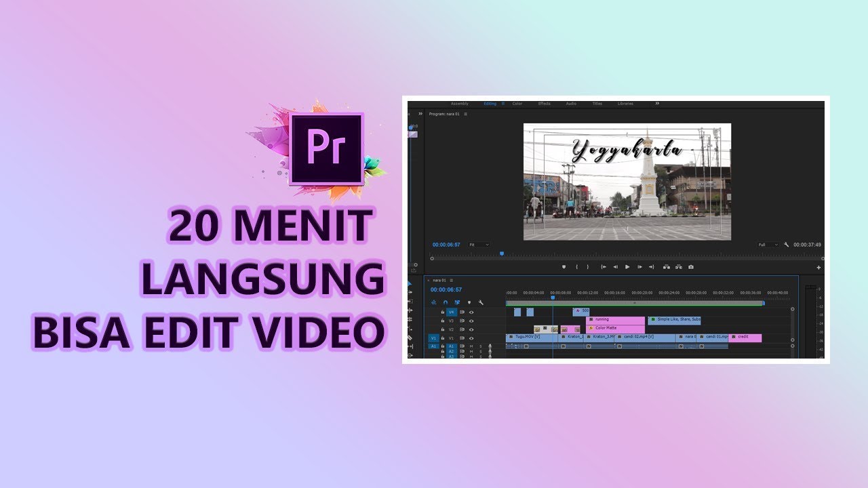This screenshot has height=488, width=868.
Task: Switch to the Assembly workspace
Action: click(x=460, y=104)
